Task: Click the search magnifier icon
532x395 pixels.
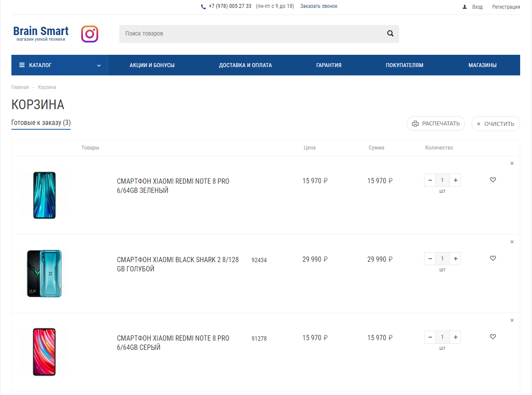Action: [x=390, y=33]
